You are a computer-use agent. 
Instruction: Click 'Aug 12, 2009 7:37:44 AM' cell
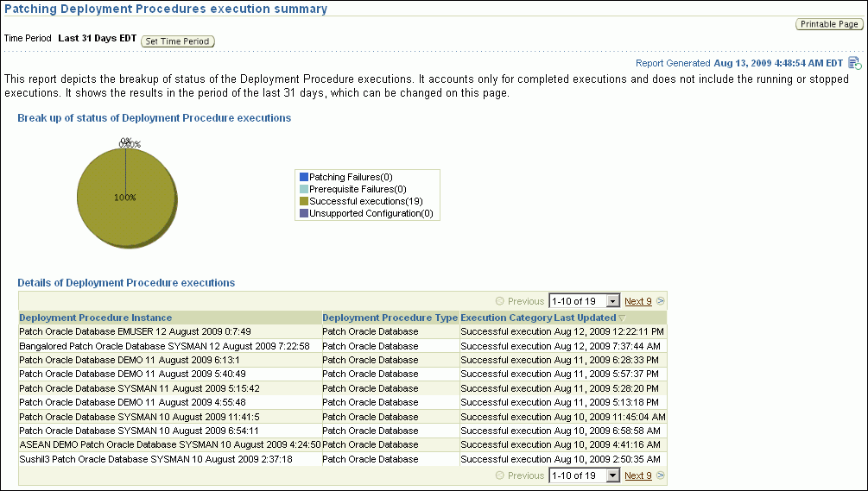coord(607,346)
